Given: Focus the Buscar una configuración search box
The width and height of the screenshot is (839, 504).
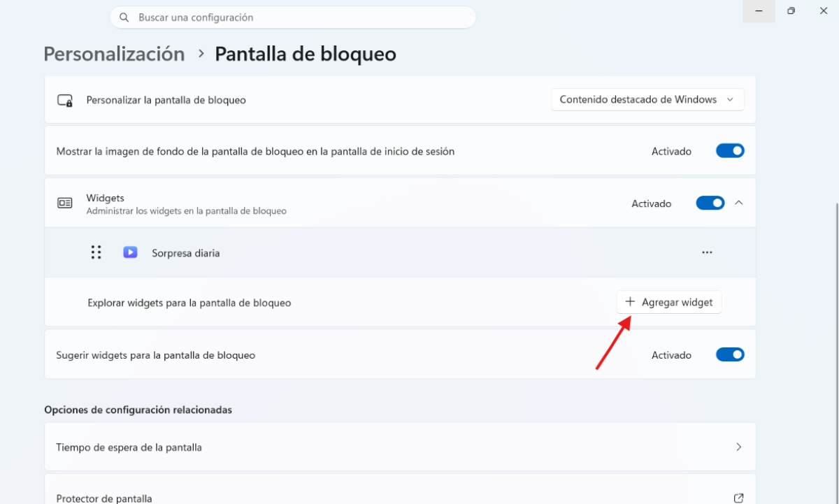Looking at the screenshot, I should pyautogui.click(x=293, y=17).
